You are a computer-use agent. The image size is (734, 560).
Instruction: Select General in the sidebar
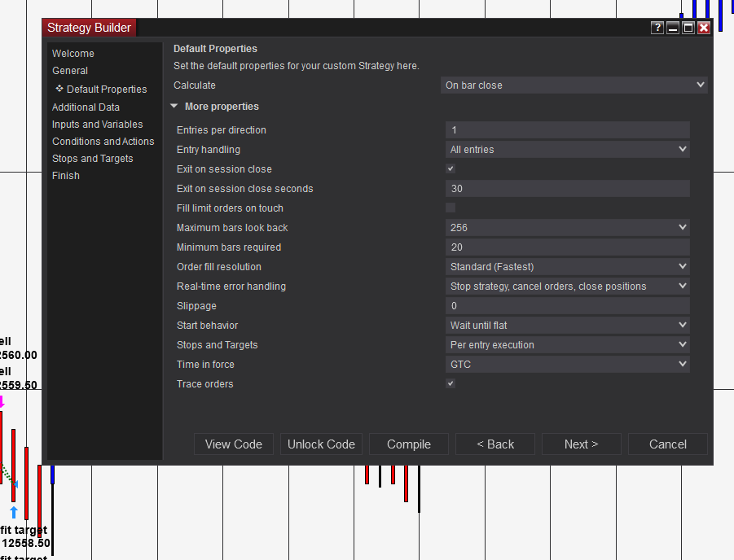pos(70,71)
